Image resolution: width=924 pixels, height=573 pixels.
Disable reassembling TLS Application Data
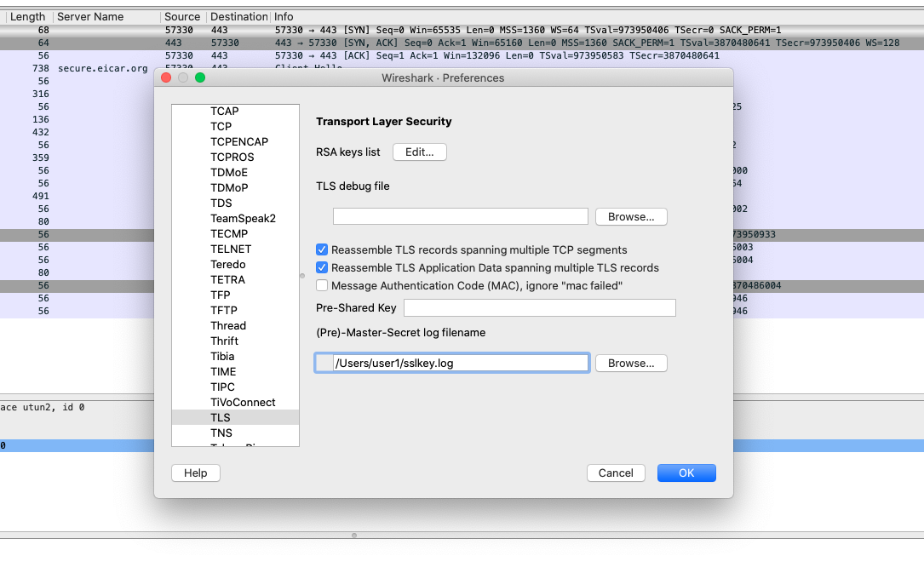[x=322, y=267]
